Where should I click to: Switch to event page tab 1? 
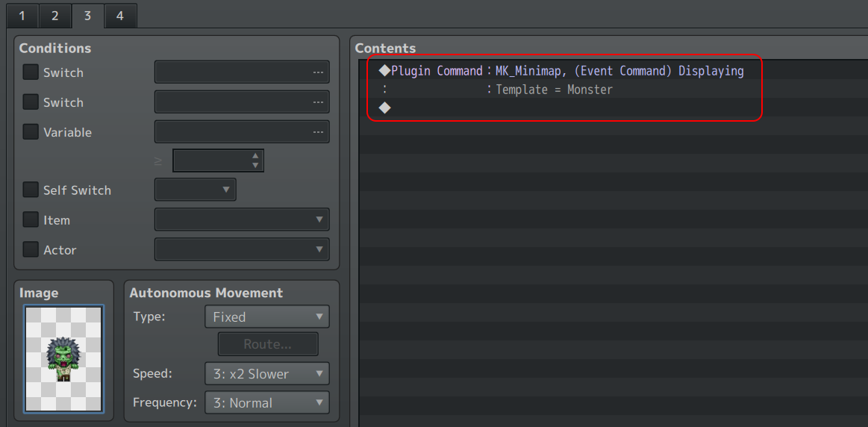[22, 16]
